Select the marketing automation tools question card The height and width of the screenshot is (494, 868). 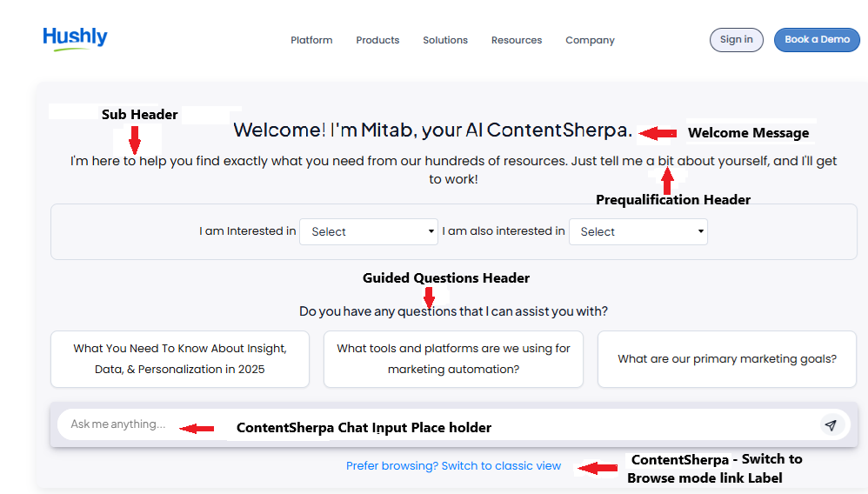453,359
